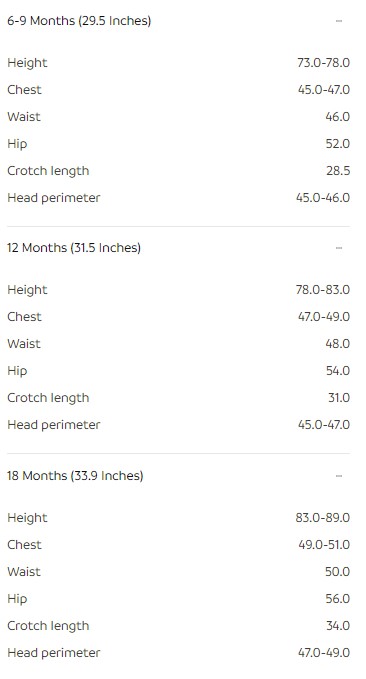Select Height row under 6-9 Months

point(178,63)
